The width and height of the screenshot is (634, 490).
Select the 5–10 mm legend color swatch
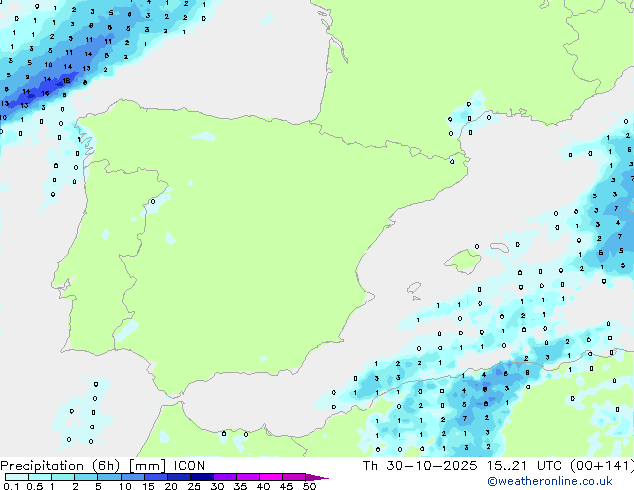coord(109,477)
